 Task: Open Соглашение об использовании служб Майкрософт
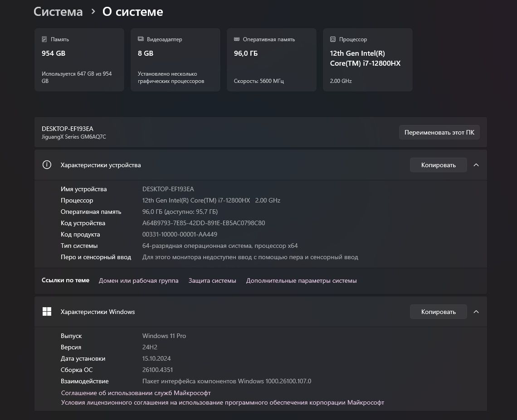136,393
